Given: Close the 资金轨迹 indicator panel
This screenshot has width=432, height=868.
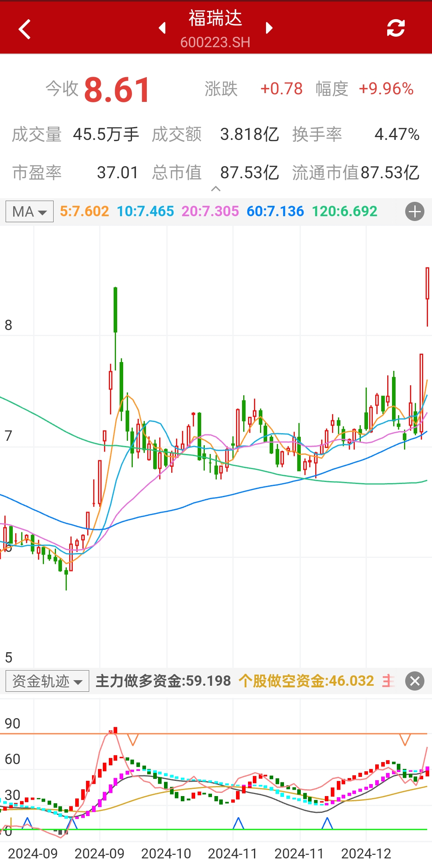Looking at the screenshot, I should click(x=415, y=681).
